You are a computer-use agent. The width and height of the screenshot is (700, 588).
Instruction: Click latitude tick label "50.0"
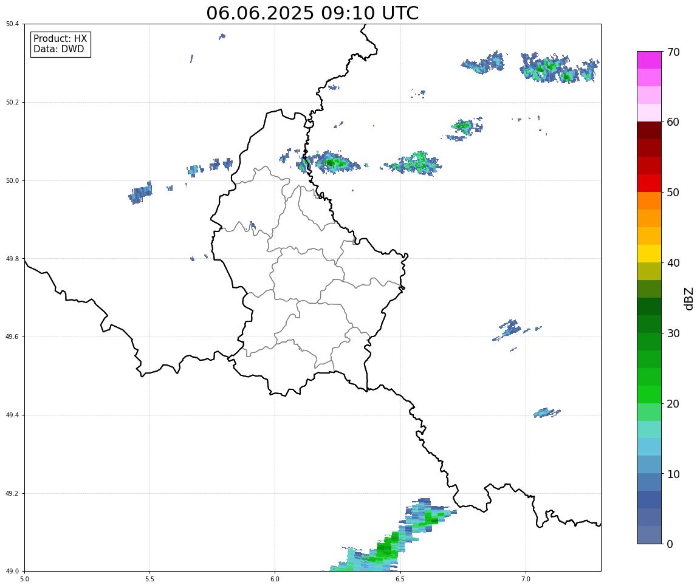click(x=12, y=180)
